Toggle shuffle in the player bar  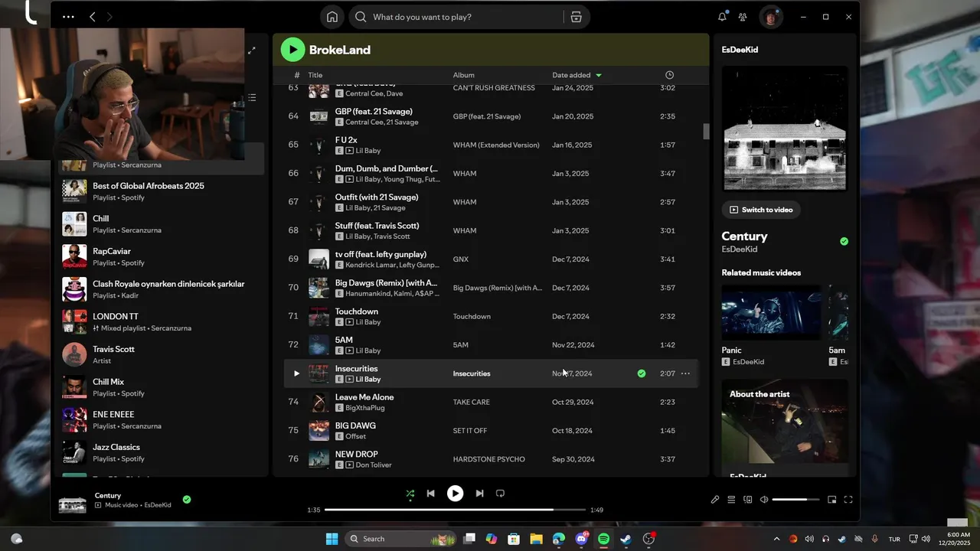pos(410,494)
